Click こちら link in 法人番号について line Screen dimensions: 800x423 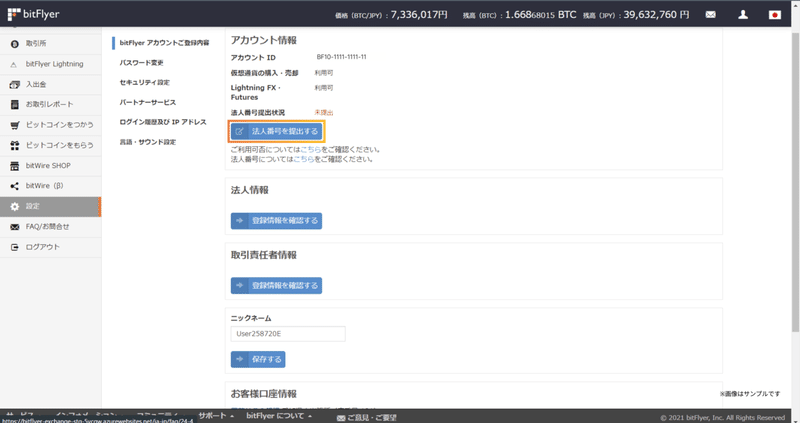(304, 159)
